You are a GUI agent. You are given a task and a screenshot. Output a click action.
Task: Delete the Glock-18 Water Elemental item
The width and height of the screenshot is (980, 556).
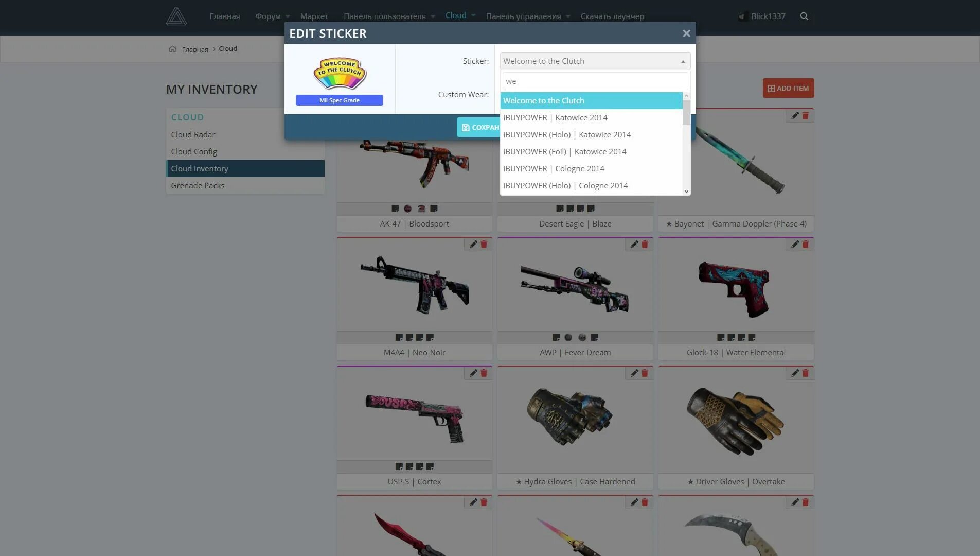[x=806, y=245]
